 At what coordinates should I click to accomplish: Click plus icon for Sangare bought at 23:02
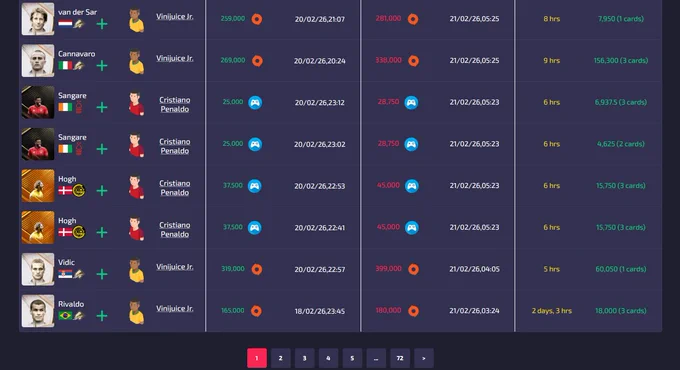(102, 149)
